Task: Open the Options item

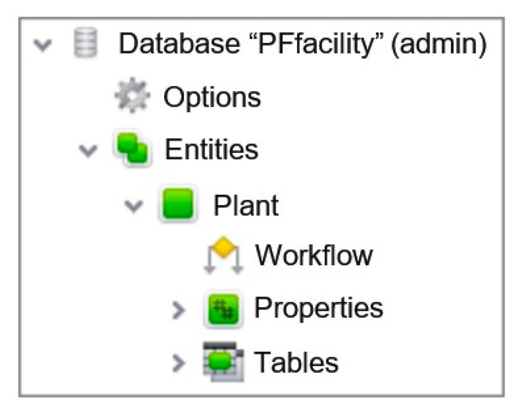Action: click(212, 97)
